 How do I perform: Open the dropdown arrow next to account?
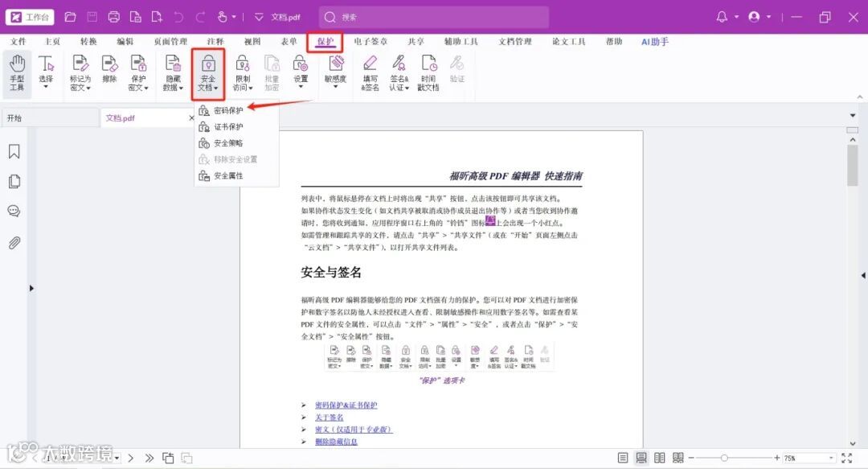pos(769,17)
